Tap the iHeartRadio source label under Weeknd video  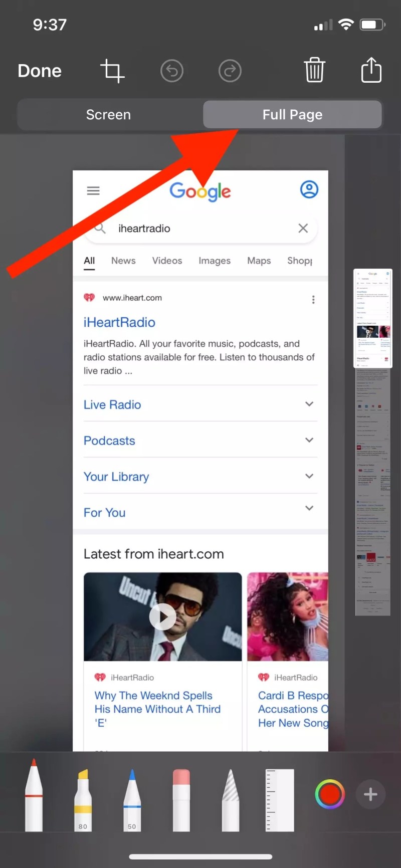pos(132,678)
